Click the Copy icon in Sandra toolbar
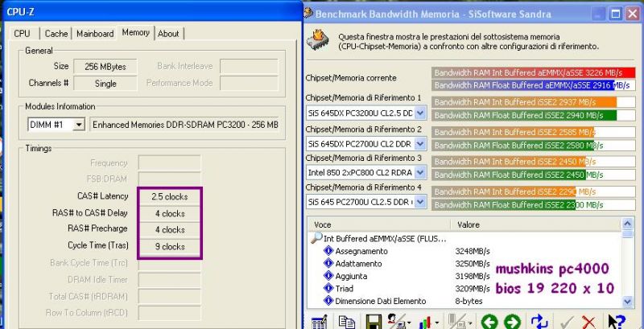The width and height of the screenshot is (644, 329). 347,321
